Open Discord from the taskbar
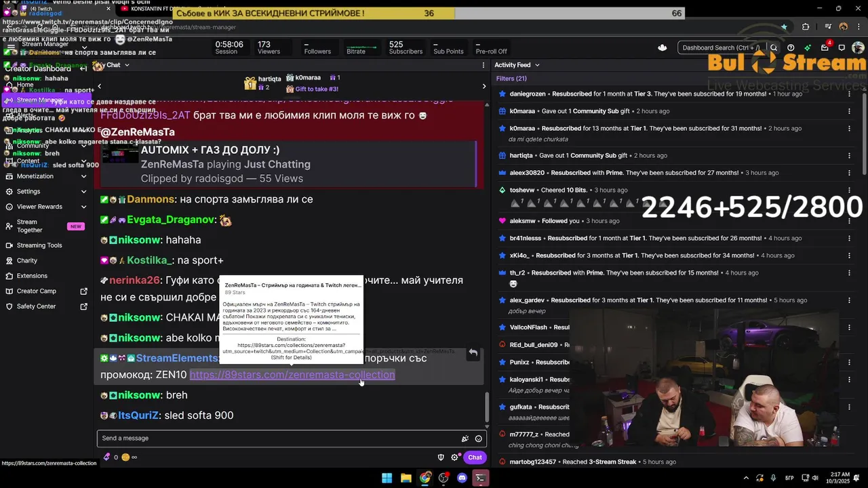The width and height of the screenshot is (868, 488). [462, 478]
